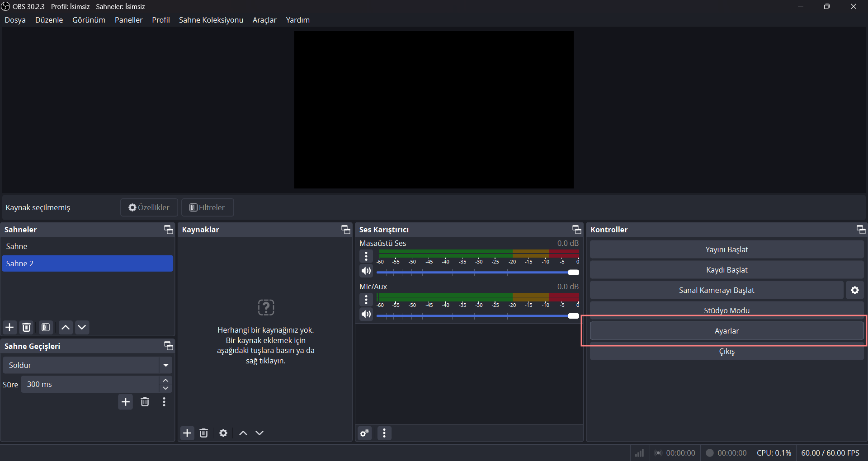Open the Yardım menu
The height and width of the screenshot is (461, 868).
298,20
